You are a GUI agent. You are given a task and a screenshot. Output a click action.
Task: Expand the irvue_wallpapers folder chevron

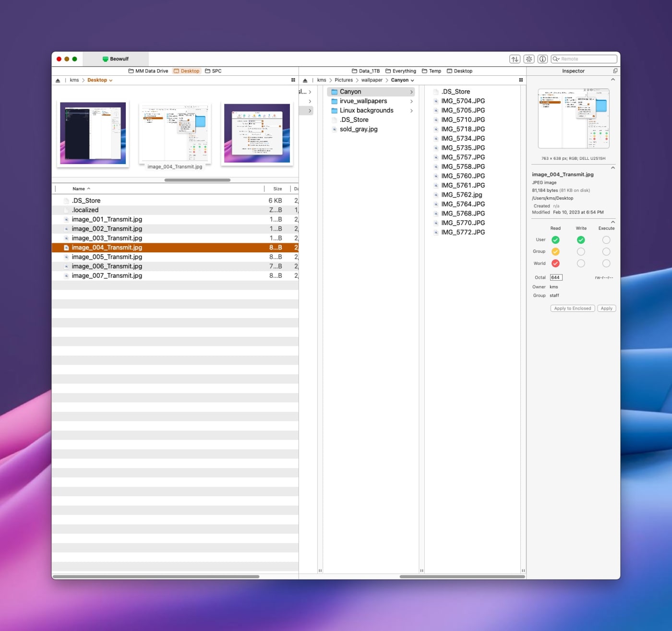411,101
